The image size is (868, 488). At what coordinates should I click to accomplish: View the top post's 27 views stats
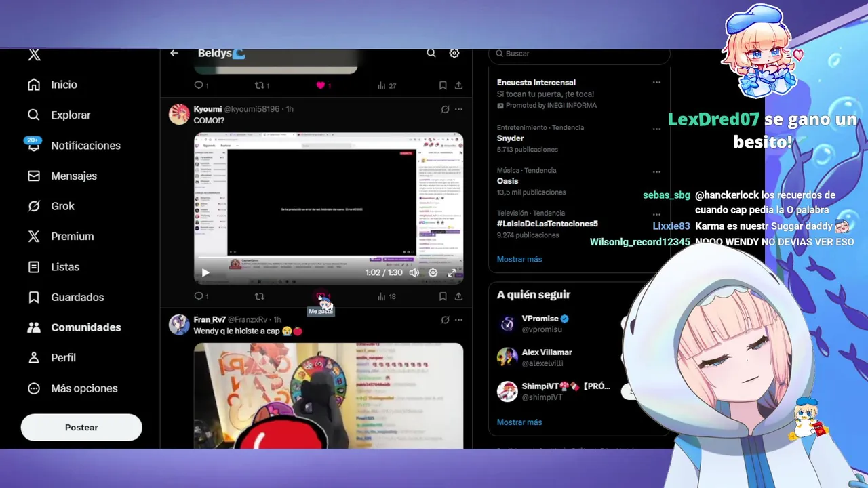click(387, 85)
